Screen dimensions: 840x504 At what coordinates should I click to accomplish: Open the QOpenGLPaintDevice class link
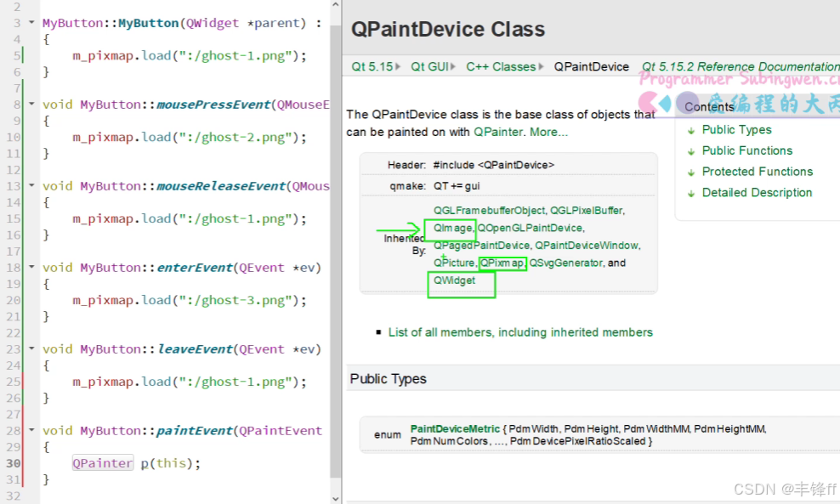tap(530, 228)
